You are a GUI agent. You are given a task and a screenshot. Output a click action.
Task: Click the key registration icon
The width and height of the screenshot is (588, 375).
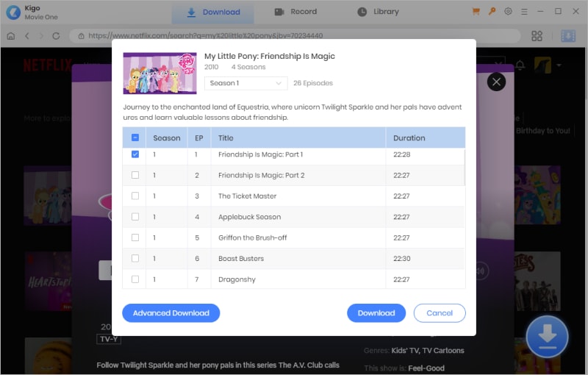(492, 12)
